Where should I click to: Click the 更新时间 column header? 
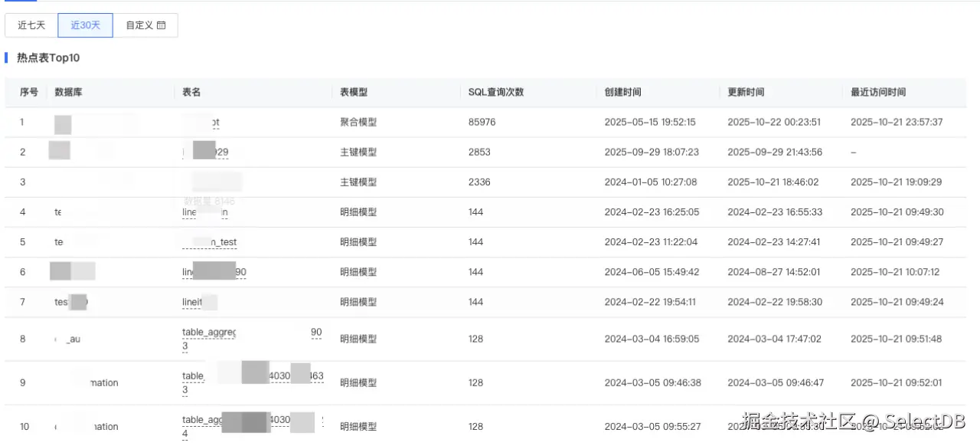pyautogui.click(x=746, y=92)
